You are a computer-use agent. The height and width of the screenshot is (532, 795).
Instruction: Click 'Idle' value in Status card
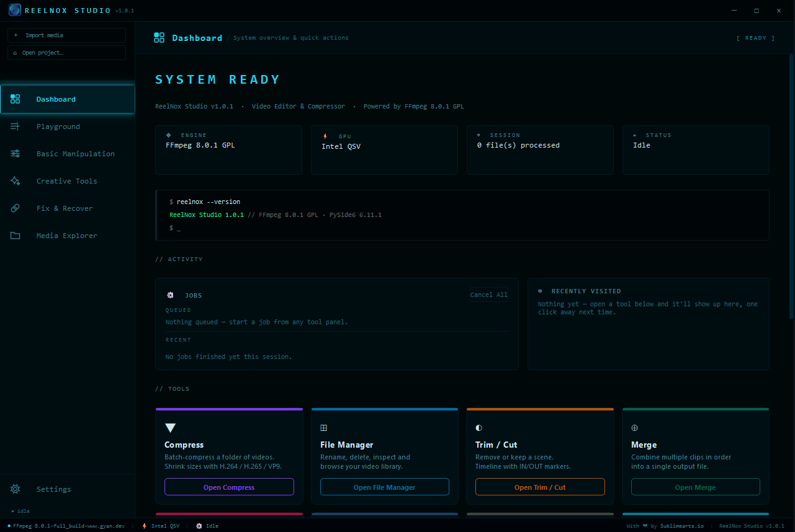pos(642,145)
